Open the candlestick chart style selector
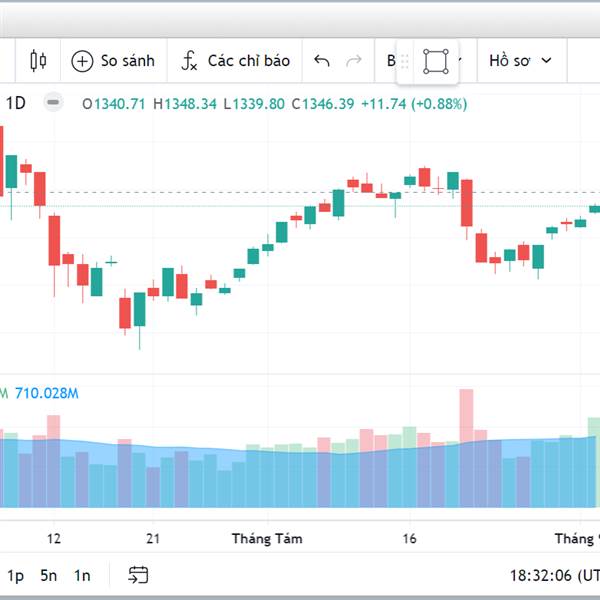 pyautogui.click(x=38, y=60)
